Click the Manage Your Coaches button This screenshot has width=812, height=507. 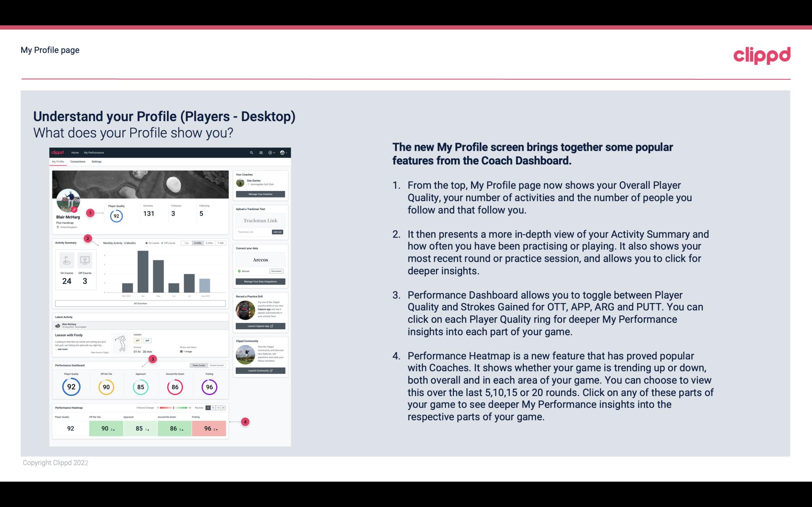coord(261,194)
